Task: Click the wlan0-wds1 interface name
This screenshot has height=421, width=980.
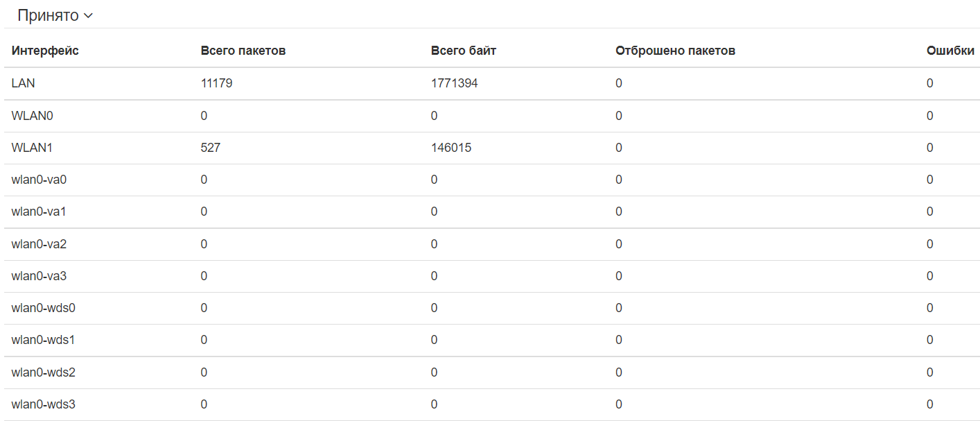Action: tap(44, 340)
